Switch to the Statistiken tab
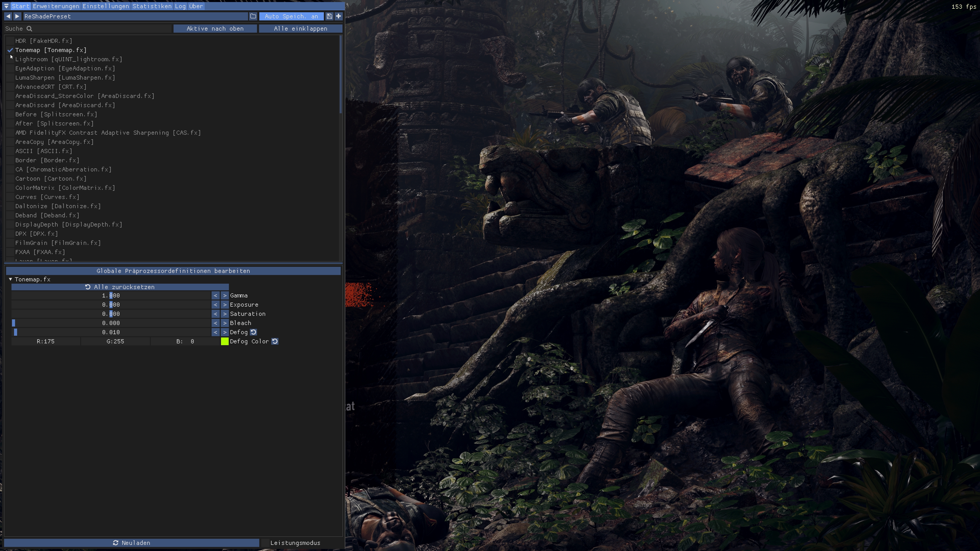Viewport: 980px width, 551px height. [x=152, y=6]
